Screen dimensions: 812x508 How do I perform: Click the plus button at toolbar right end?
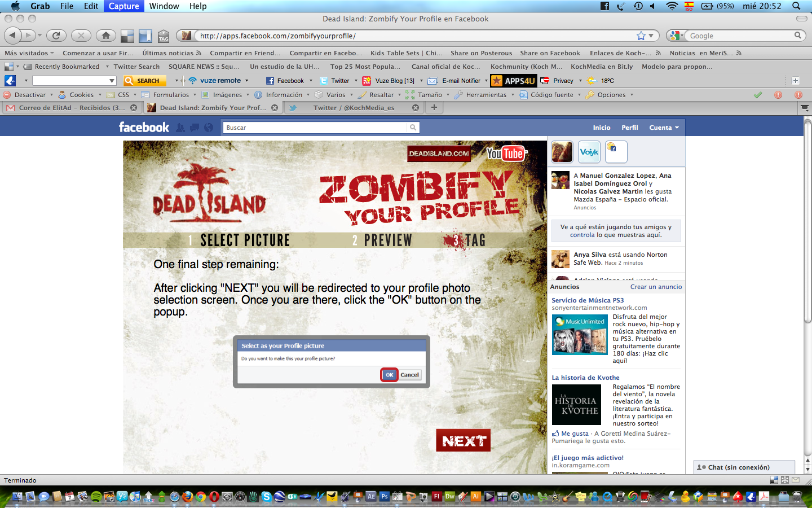click(796, 81)
